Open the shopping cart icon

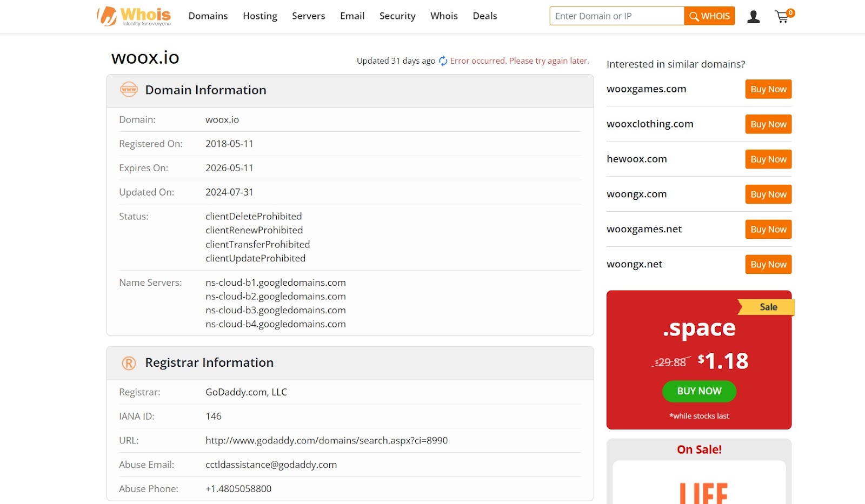point(782,17)
